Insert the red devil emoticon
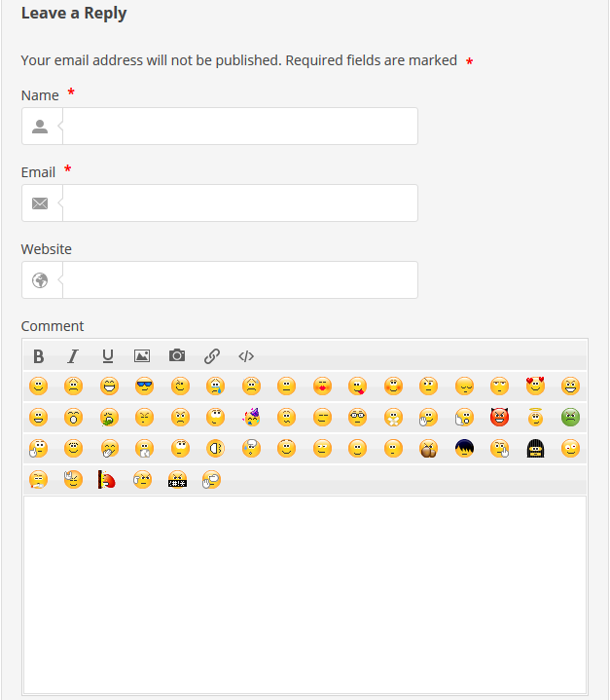The image size is (610, 700). pyautogui.click(x=499, y=417)
